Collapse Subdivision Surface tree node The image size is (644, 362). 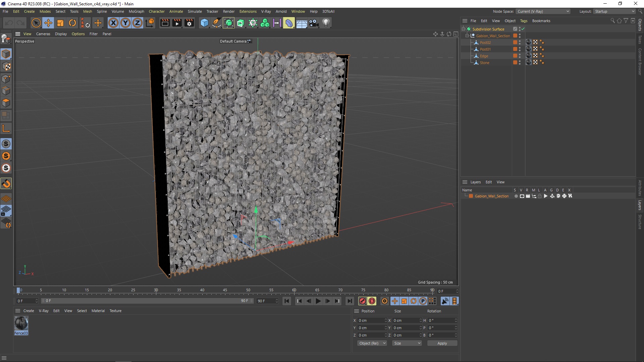pyautogui.click(x=464, y=29)
